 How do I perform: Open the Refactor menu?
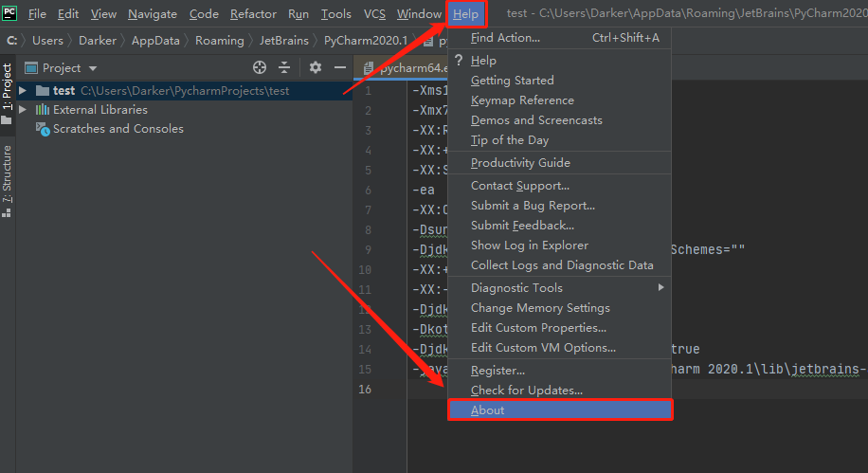253,14
